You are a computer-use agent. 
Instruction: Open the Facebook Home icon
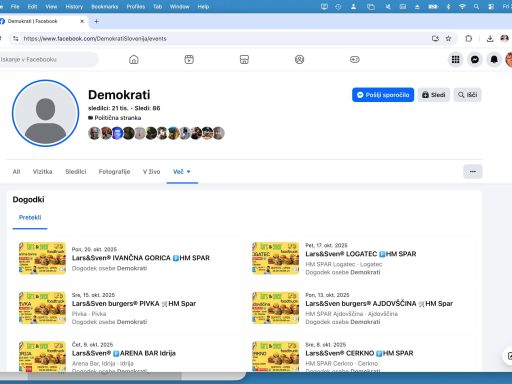tap(134, 60)
